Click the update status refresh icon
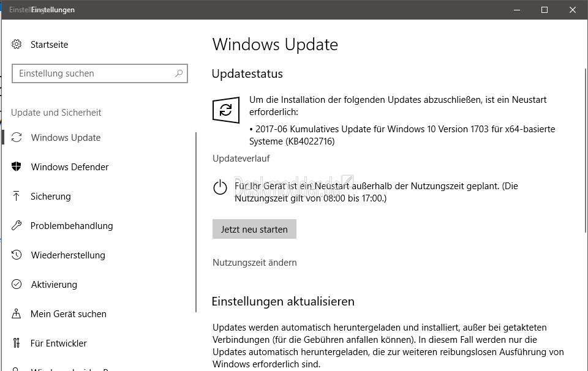 pyautogui.click(x=226, y=110)
